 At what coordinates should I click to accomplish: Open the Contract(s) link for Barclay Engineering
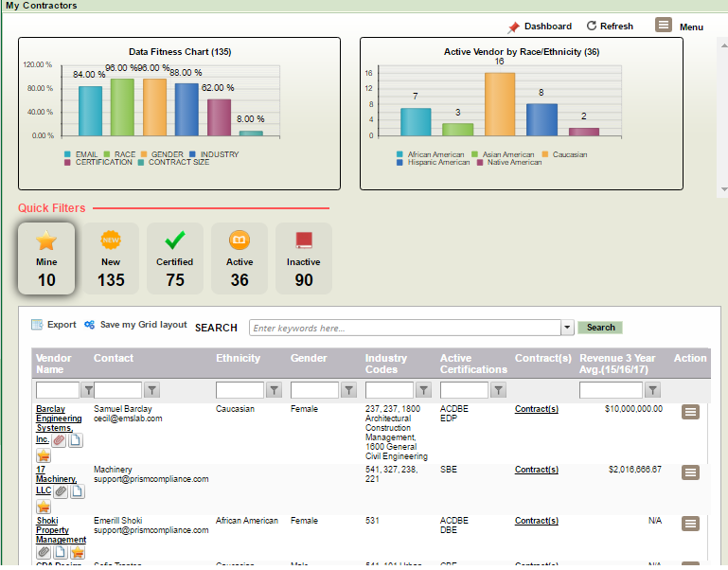click(x=536, y=409)
